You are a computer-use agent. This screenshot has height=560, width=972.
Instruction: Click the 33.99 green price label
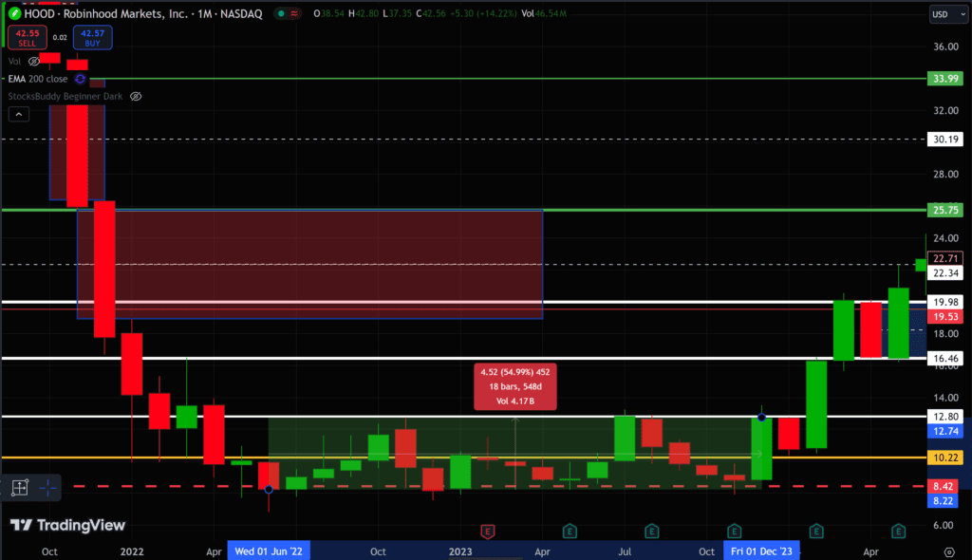[x=945, y=79]
